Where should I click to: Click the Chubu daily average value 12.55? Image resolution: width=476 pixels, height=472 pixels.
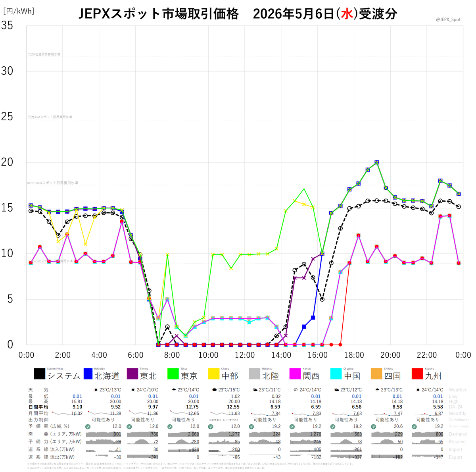coord(233,407)
